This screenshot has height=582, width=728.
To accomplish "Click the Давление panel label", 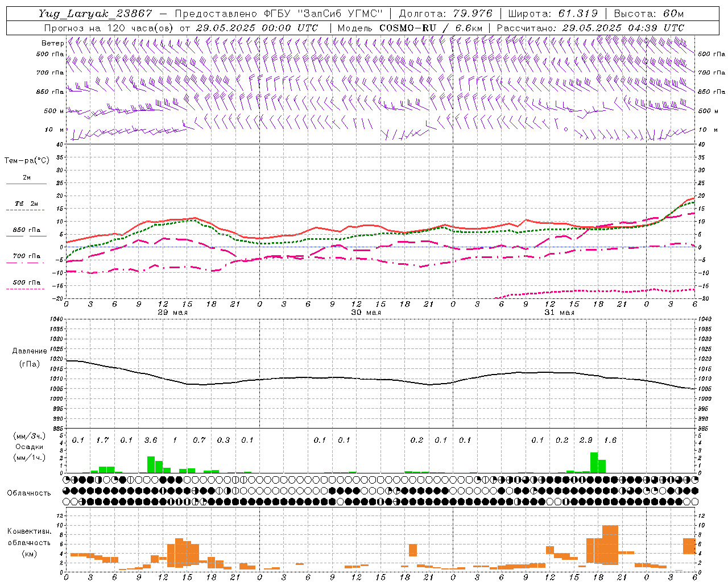I will coord(30,351).
